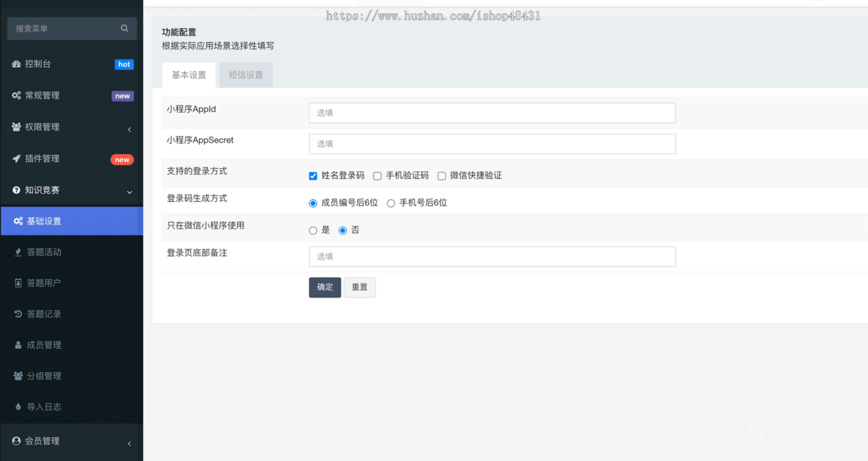Image resolution: width=868 pixels, height=461 pixels.
Task: Click the 功能配置 heading text
Action: 179,33
